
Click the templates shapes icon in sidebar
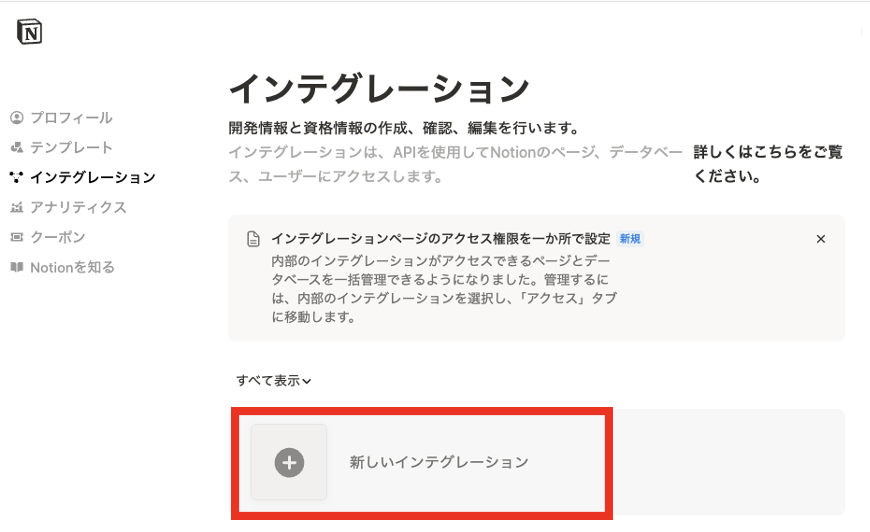pos(16,148)
